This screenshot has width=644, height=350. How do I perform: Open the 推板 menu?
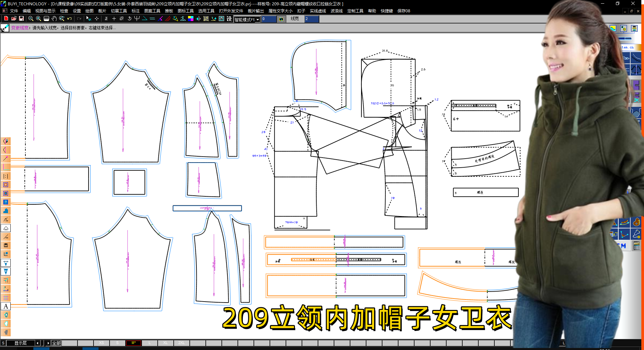point(169,11)
